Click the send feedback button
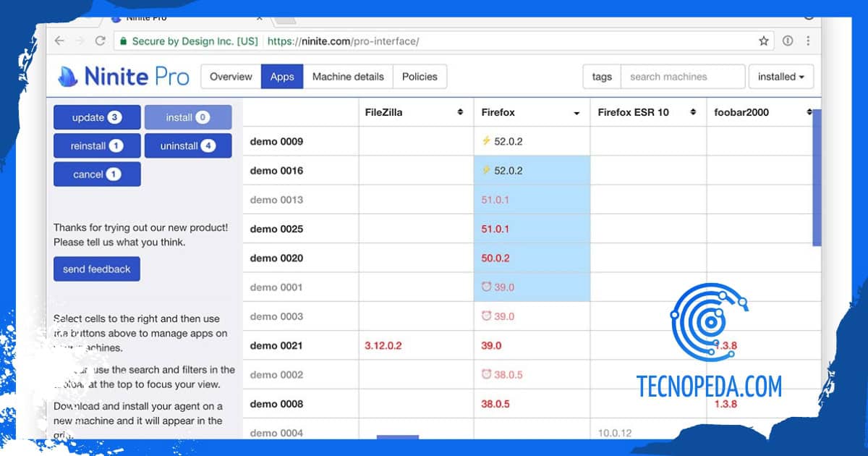868x456 pixels. tap(97, 269)
